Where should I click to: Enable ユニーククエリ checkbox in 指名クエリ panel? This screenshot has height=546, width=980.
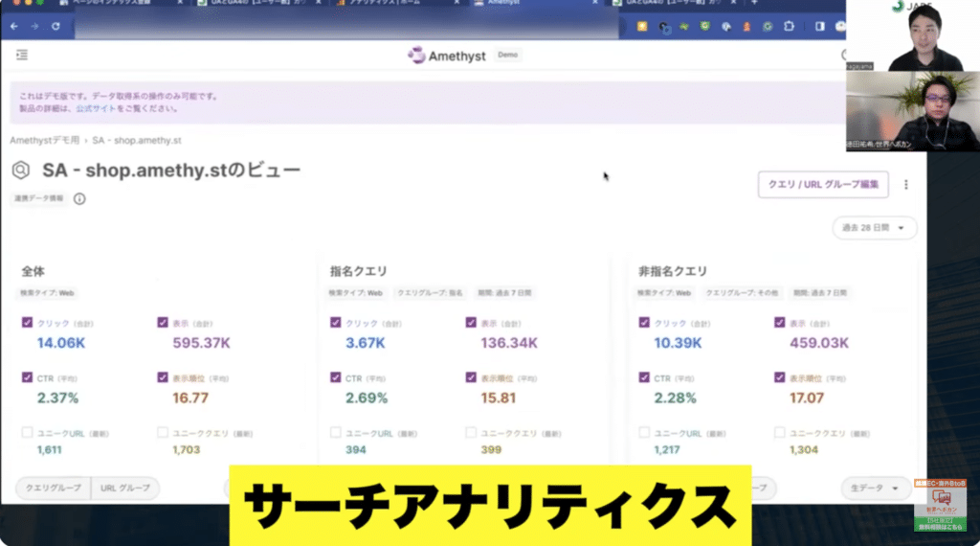(x=471, y=433)
